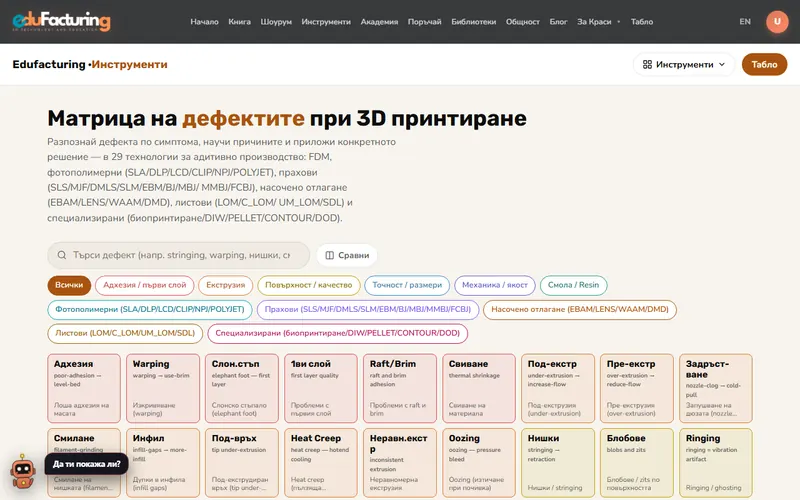Image resolution: width=800 pixels, height=500 pixels.
Task: Open the Инфил gaps card
Action: coord(163,463)
